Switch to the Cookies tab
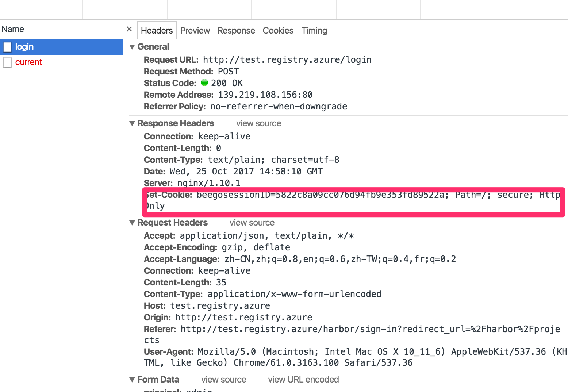 click(x=278, y=31)
